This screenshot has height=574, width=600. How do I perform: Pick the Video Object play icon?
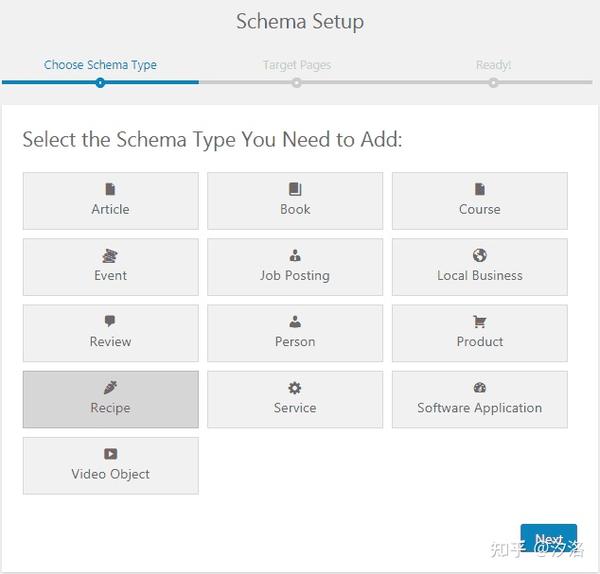coord(111,454)
